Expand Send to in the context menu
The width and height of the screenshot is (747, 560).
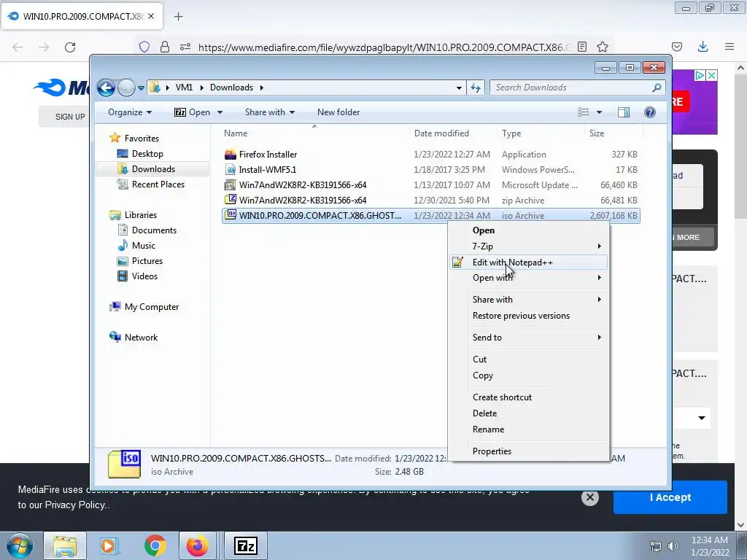(529, 338)
